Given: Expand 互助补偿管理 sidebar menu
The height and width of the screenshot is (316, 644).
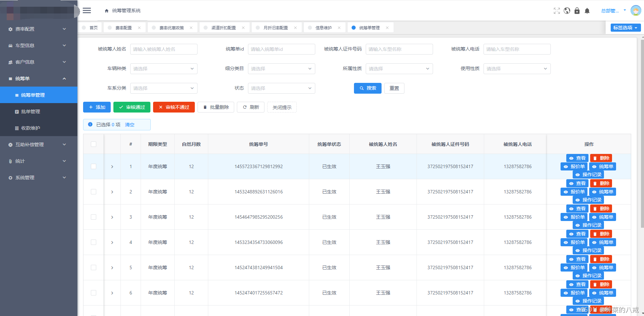Looking at the screenshot, I should pyautogui.click(x=39, y=145).
